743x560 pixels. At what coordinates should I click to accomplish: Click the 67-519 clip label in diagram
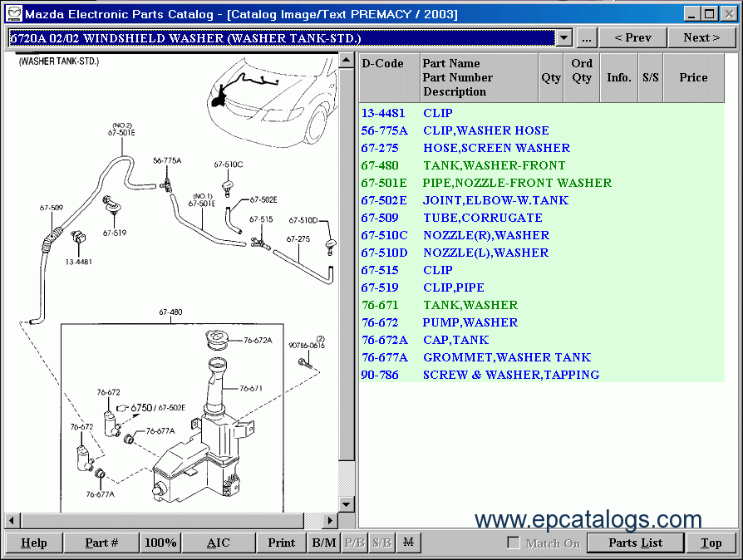[115, 233]
